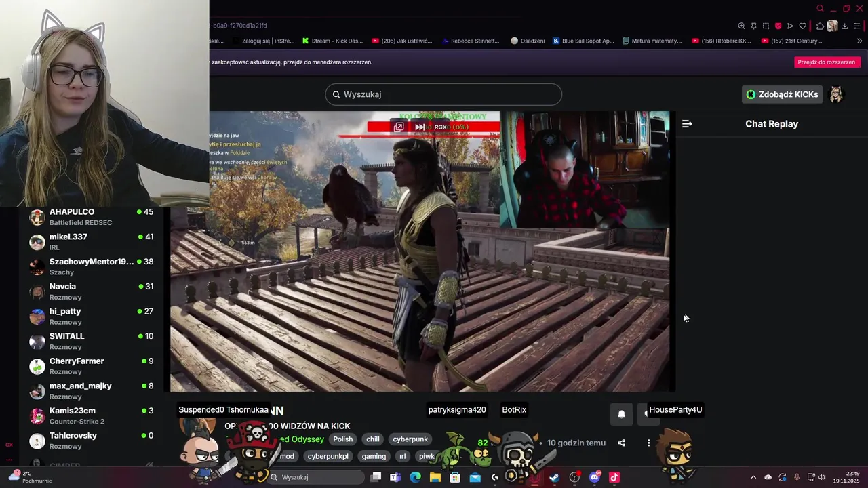Select the 'irl' tag
868x488 pixels.
click(x=402, y=456)
